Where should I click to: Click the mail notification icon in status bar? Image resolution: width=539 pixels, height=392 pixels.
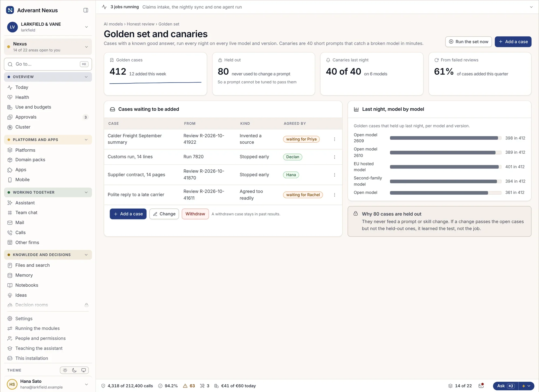click(x=481, y=386)
